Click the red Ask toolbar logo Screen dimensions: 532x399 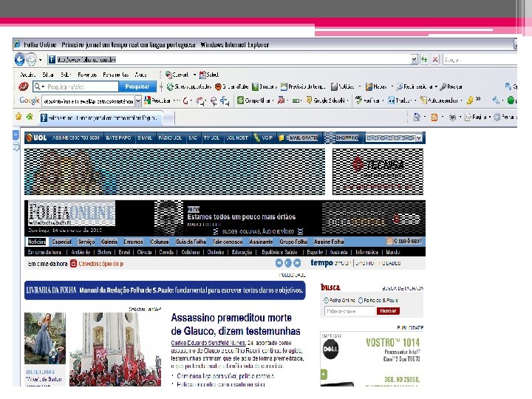(x=23, y=87)
